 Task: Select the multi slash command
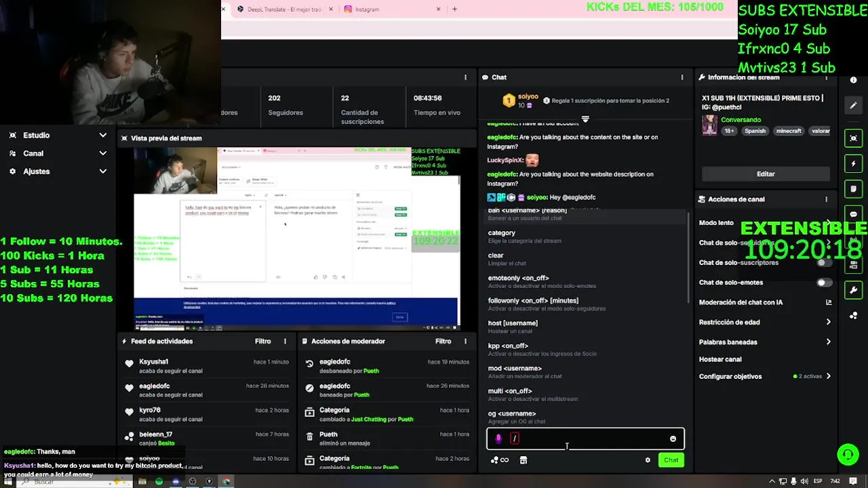(586, 394)
